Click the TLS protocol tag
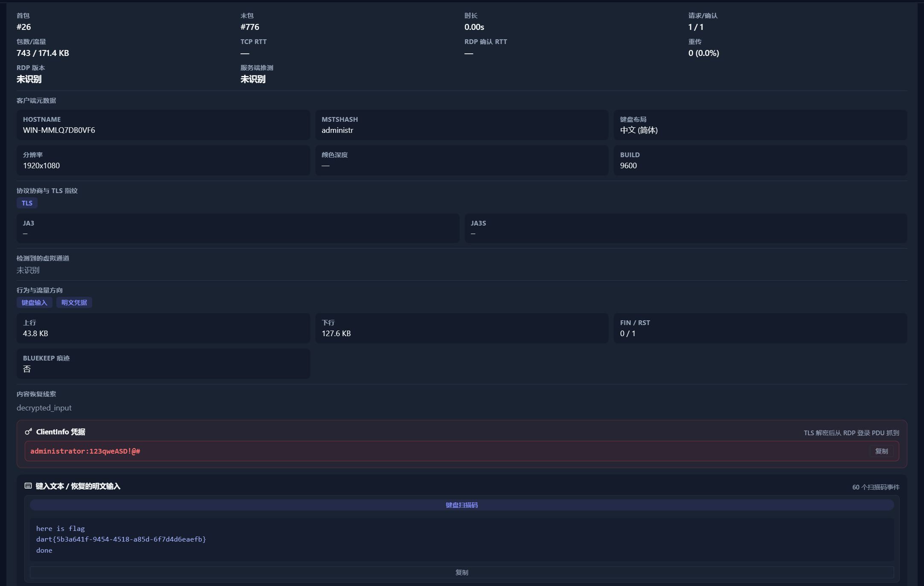924x586 pixels. 27,203
